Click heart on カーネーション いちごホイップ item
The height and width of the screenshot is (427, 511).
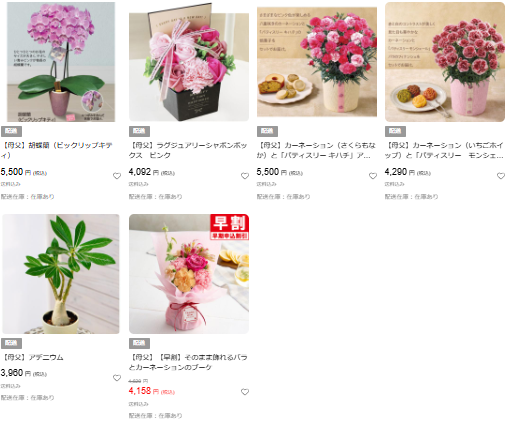pyautogui.click(x=501, y=176)
